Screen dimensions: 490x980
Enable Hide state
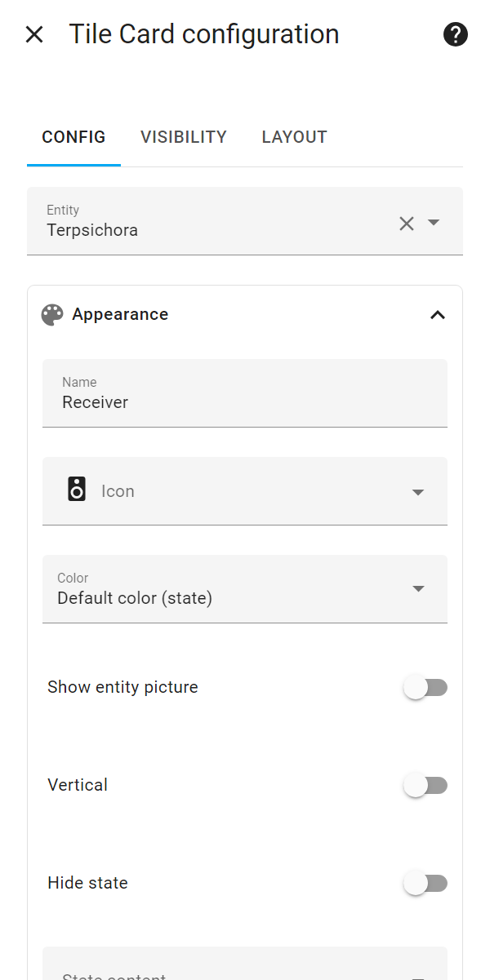pyautogui.click(x=425, y=882)
